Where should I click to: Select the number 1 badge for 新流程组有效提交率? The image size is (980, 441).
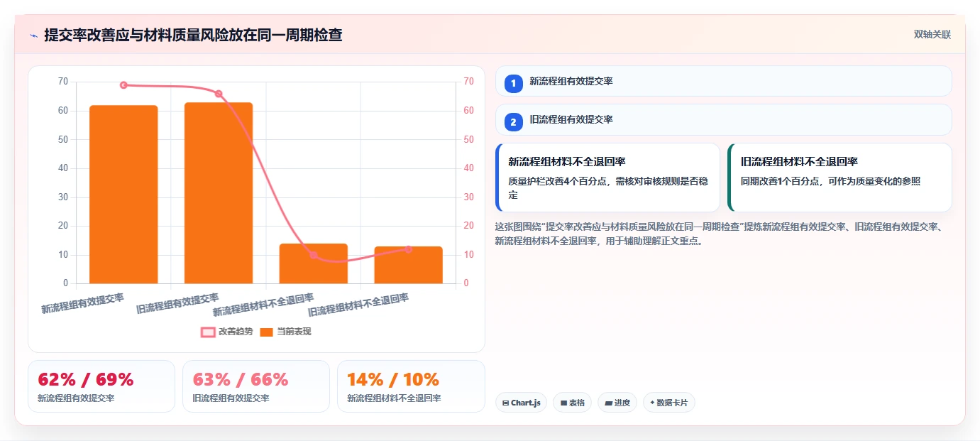coord(514,83)
